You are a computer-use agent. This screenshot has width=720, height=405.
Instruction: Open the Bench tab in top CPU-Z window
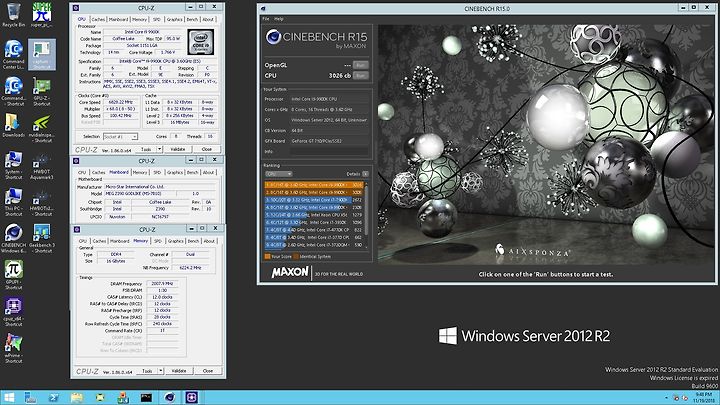point(192,19)
